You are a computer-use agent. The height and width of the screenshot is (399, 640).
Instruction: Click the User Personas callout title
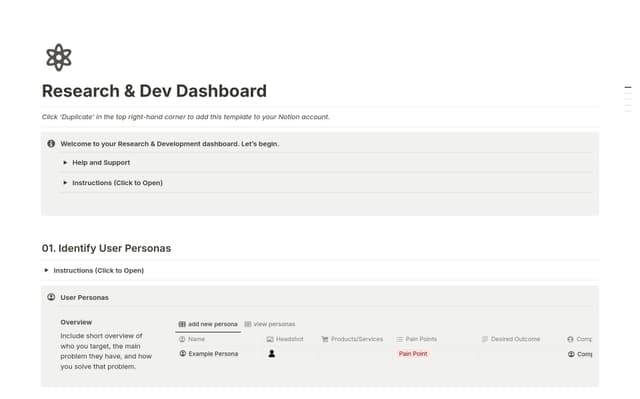pyautogui.click(x=84, y=297)
